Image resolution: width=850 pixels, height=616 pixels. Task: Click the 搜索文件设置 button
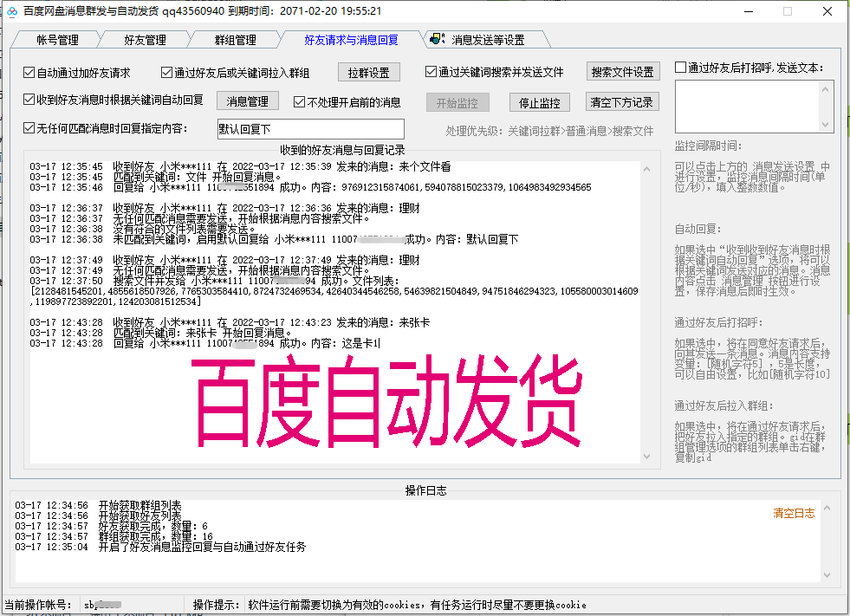click(623, 72)
